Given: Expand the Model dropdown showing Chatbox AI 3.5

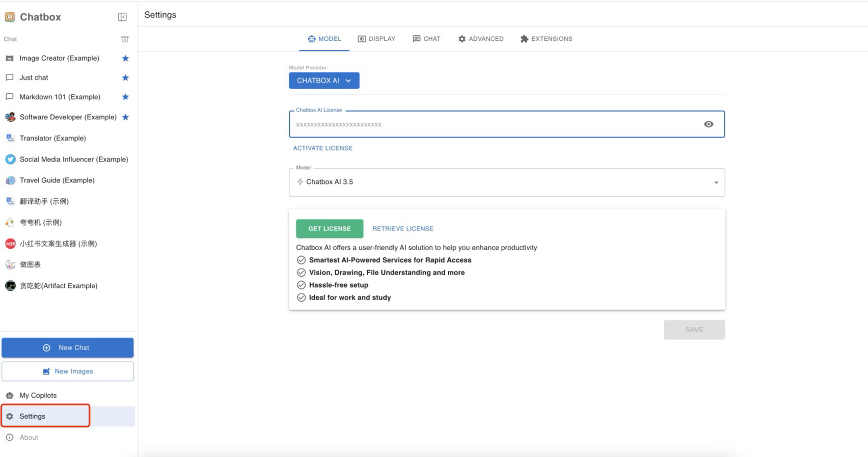Looking at the screenshot, I should pos(507,182).
